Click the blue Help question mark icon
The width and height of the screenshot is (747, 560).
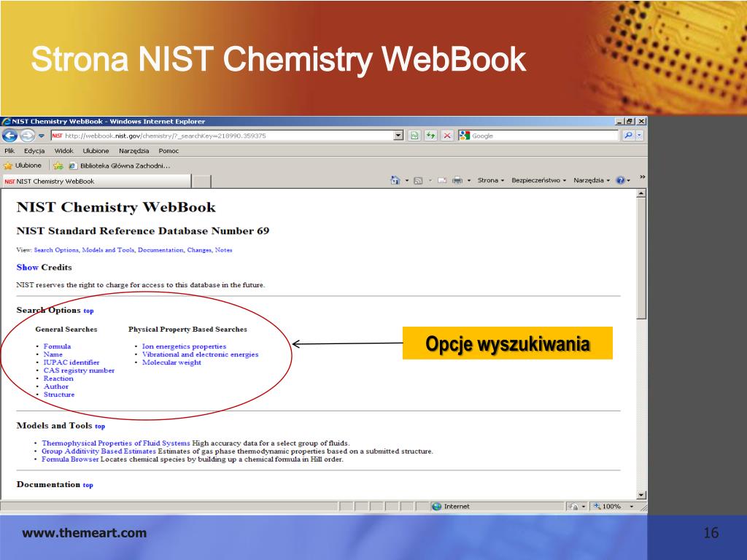pyautogui.click(x=620, y=181)
